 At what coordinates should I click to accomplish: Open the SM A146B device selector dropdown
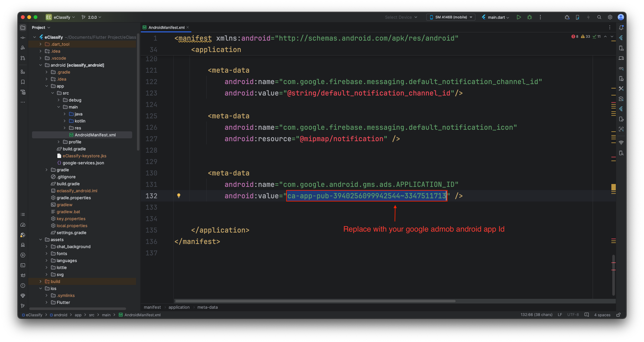pyautogui.click(x=451, y=17)
